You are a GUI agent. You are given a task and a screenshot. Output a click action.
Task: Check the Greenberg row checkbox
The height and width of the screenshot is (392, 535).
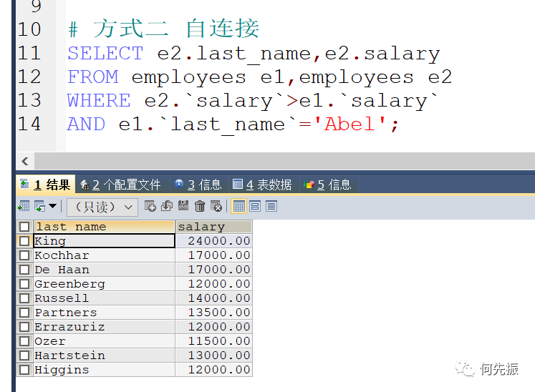(24, 284)
